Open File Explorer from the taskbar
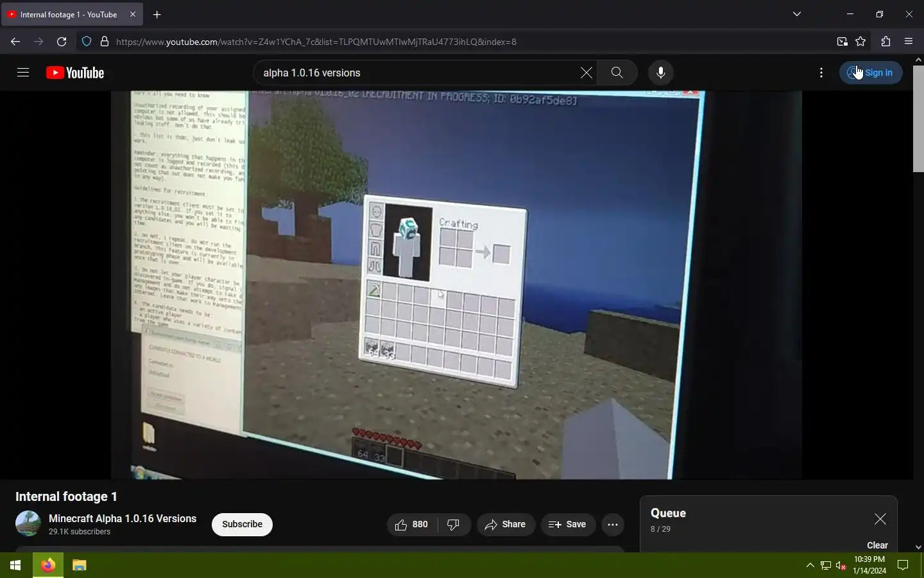This screenshot has height=578, width=924. [79, 565]
